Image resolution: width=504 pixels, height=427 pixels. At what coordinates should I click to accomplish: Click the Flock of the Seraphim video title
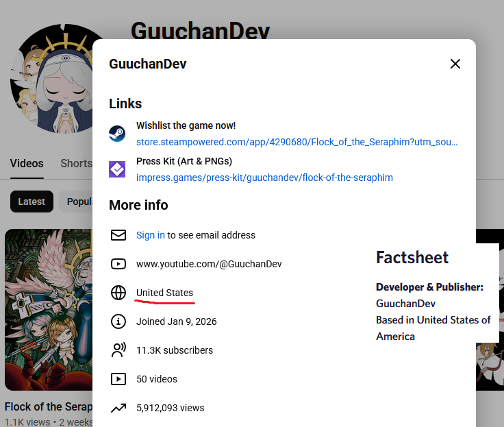coord(49,406)
